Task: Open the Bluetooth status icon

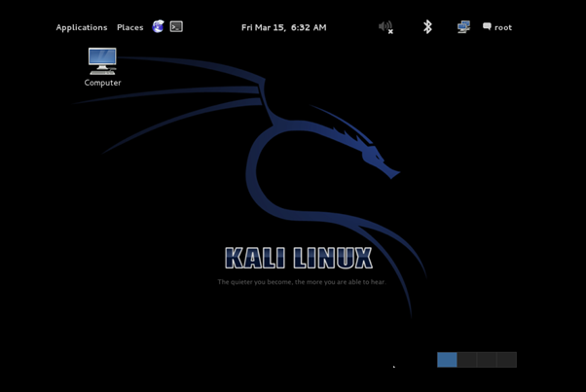Action: pos(427,27)
